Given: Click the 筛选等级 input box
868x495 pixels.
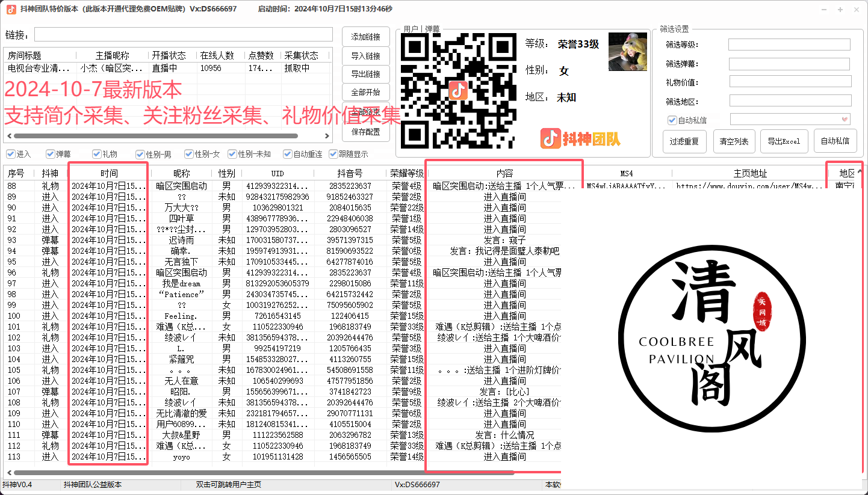Looking at the screenshot, I should tap(789, 45).
